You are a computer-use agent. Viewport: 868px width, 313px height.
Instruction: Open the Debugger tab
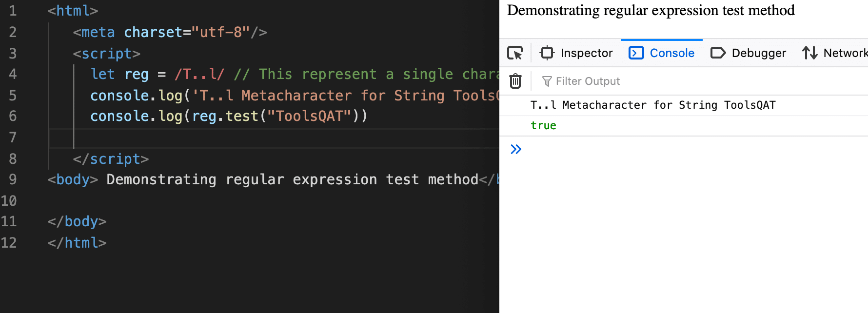click(x=748, y=53)
